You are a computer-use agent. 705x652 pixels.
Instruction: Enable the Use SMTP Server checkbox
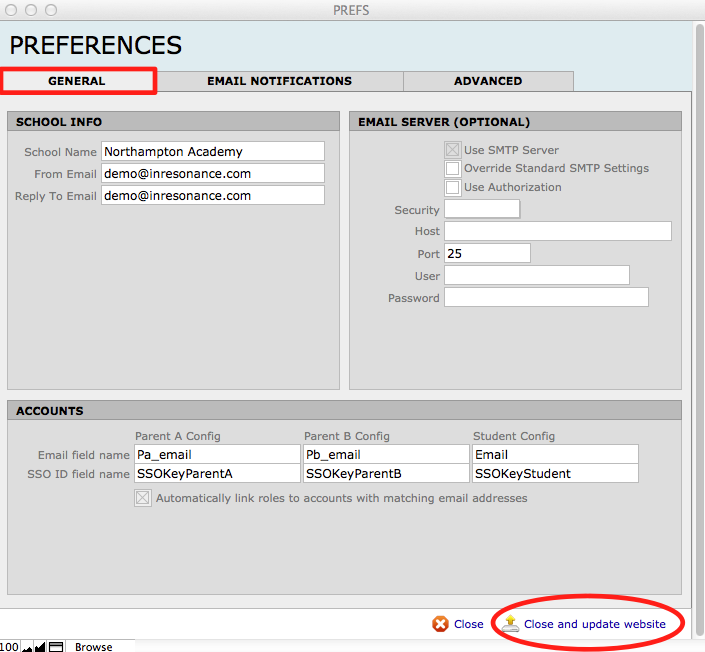click(452, 150)
